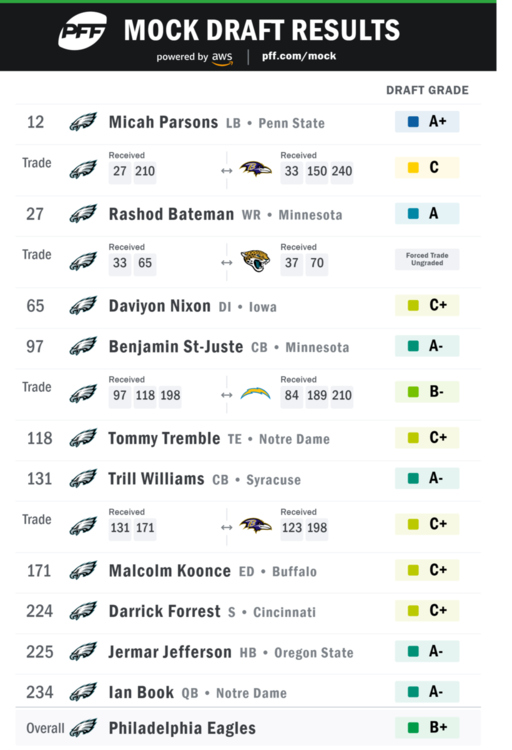Select Ian Book quarterback entry
The height and width of the screenshot is (750, 512).
pos(198,693)
